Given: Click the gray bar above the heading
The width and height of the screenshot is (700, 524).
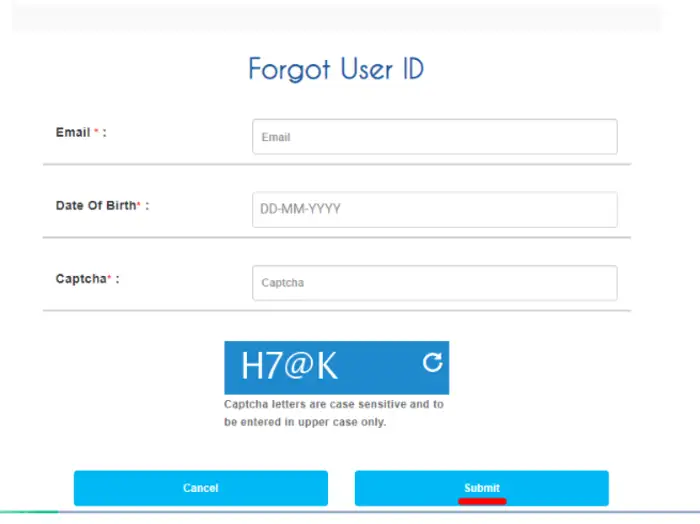Looking at the screenshot, I should [336, 17].
